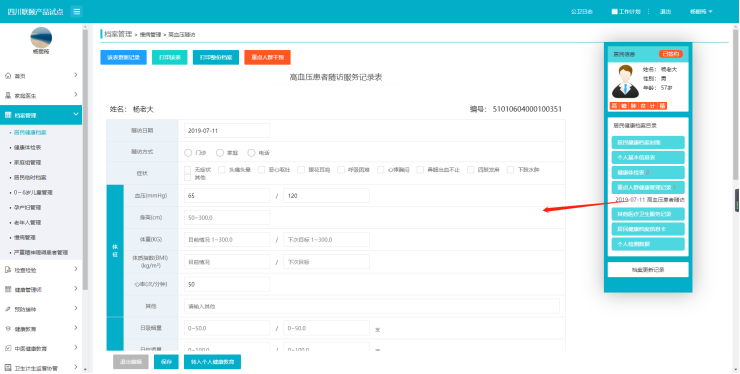Select the 电话 follow-up method radio
This screenshot has height=374, width=740.
[251, 153]
